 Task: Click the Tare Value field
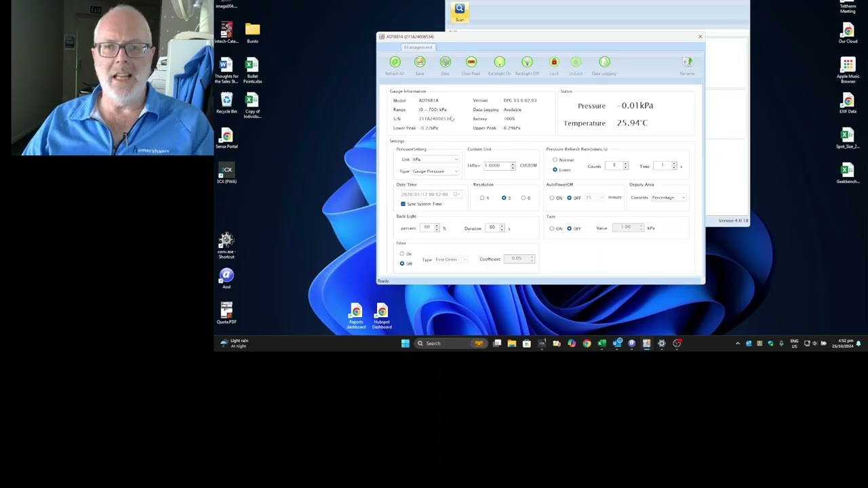[x=627, y=228]
